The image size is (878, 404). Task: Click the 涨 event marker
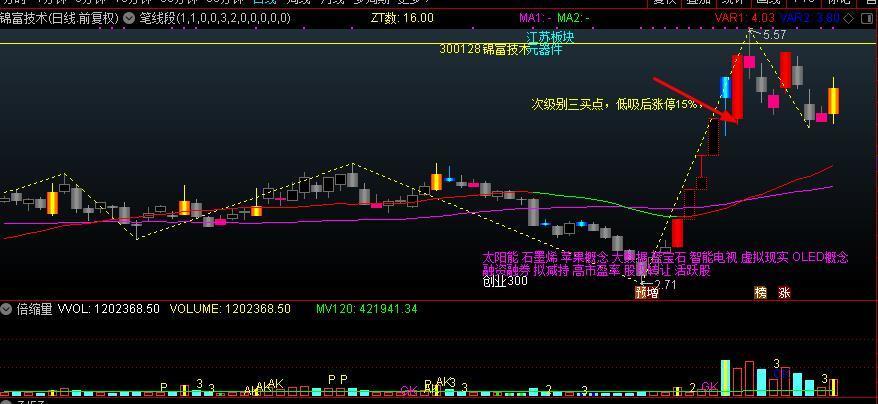[x=784, y=292]
